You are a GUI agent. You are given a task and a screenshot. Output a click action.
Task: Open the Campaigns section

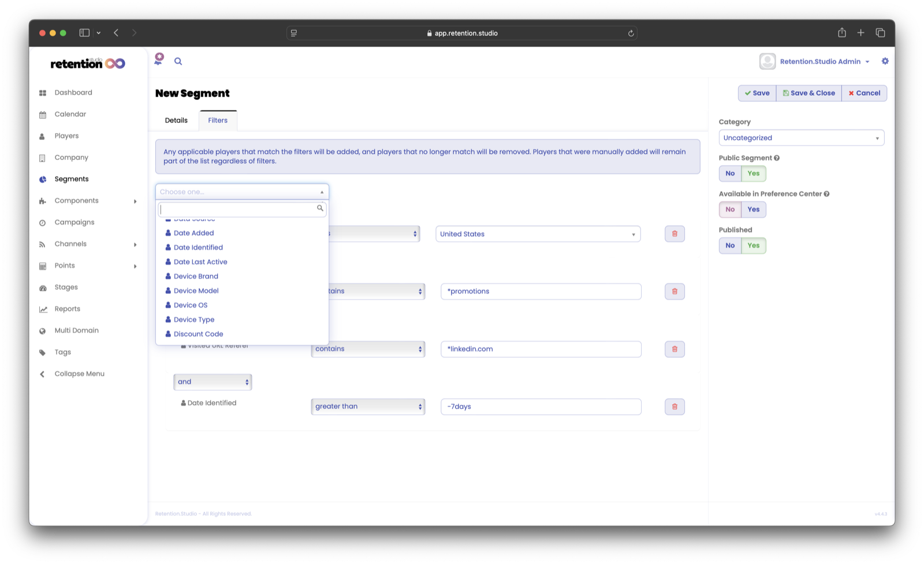point(74,222)
